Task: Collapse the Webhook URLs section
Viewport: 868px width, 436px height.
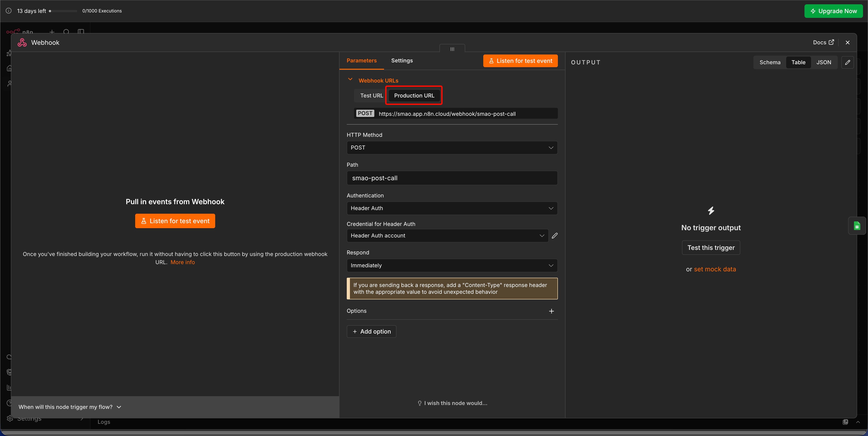Action: pos(350,80)
